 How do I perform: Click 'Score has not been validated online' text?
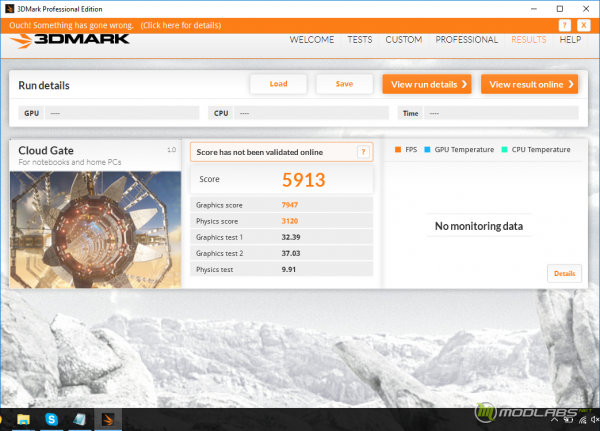tap(260, 152)
